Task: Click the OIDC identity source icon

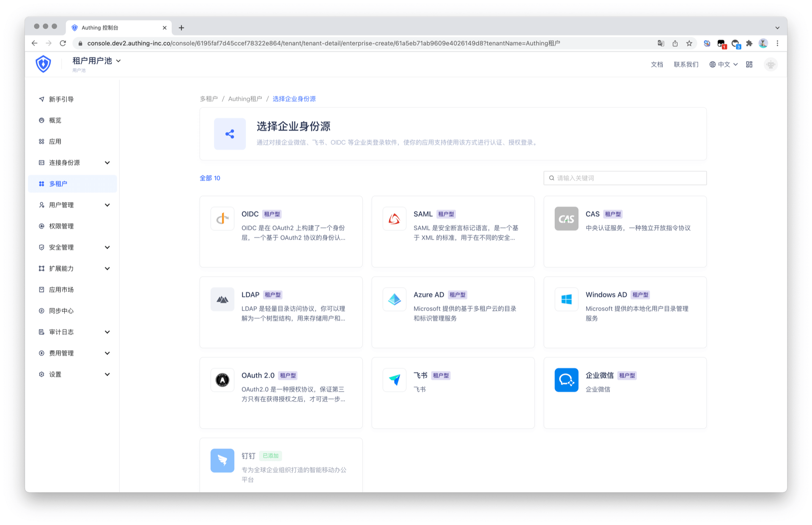Action: (x=222, y=219)
